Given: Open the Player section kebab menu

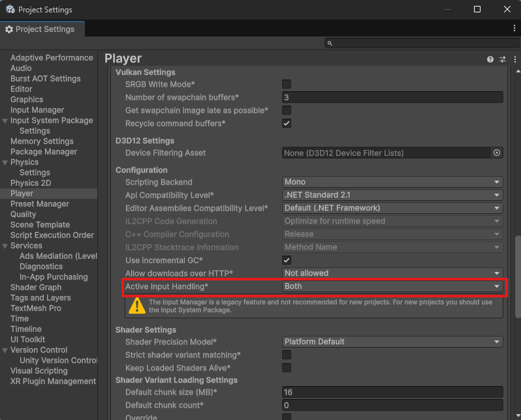Looking at the screenshot, I should (515, 59).
